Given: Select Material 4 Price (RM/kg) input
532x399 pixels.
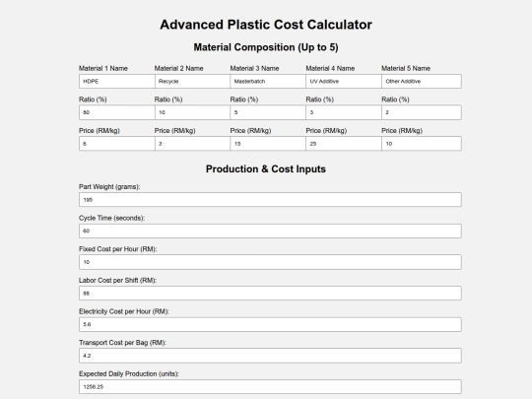Looking at the screenshot, I should pyautogui.click(x=344, y=144).
